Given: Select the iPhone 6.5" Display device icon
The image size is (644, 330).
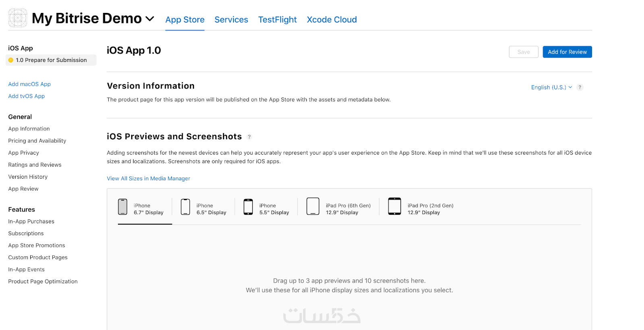Looking at the screenshot, I should pos(186,207).
